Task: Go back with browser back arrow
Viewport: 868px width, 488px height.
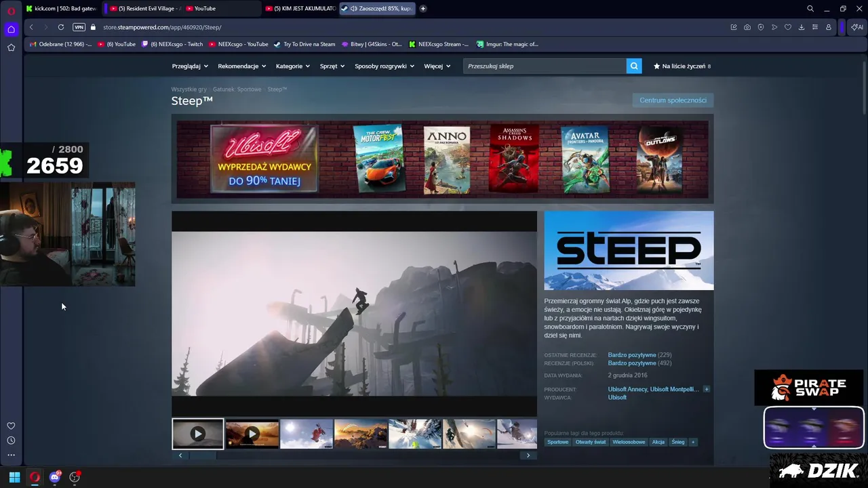Action: pyautogui.click(x=31, y=27)
